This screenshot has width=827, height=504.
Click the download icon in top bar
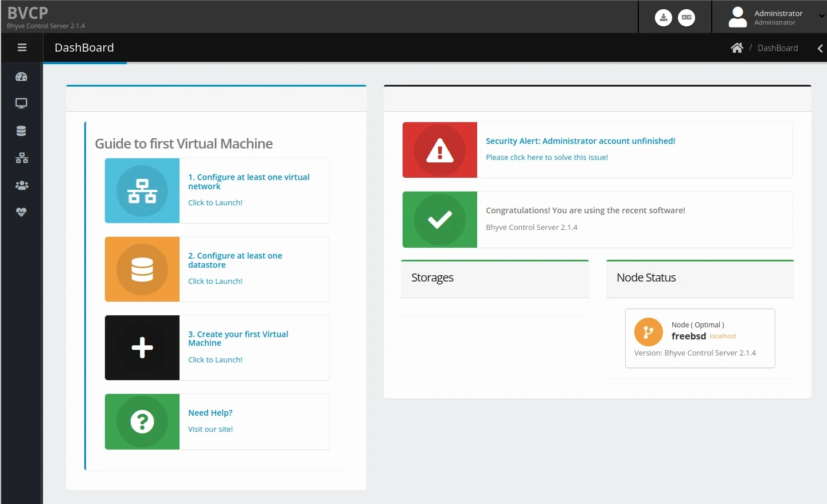(x=663, y=18)
